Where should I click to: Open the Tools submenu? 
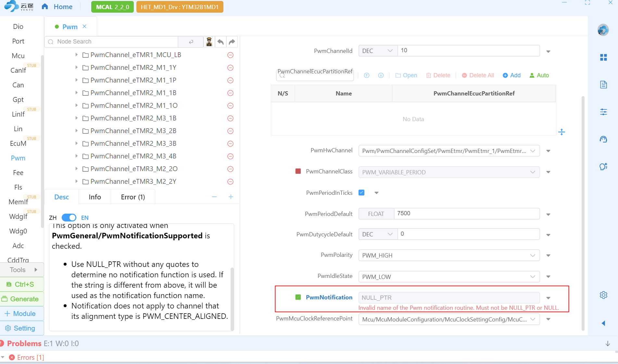tap(22, 270)
